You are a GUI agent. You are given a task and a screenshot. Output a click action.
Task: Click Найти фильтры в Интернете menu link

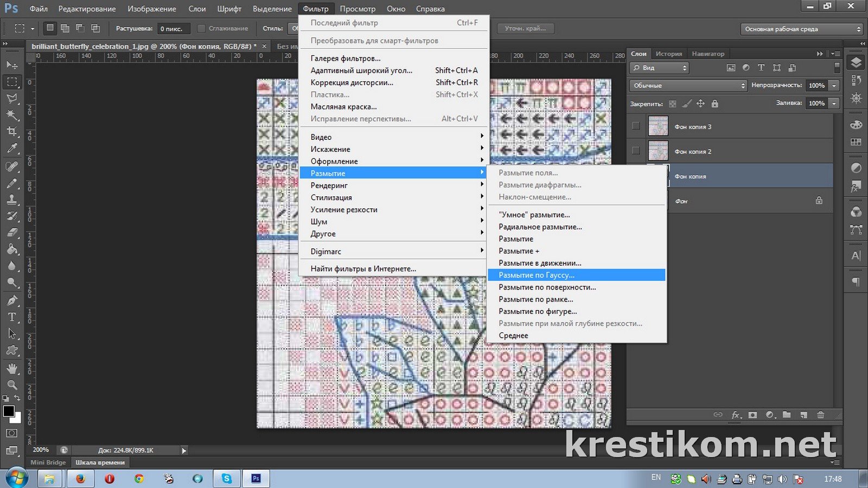pyautogui.click(x=363, y=268)
